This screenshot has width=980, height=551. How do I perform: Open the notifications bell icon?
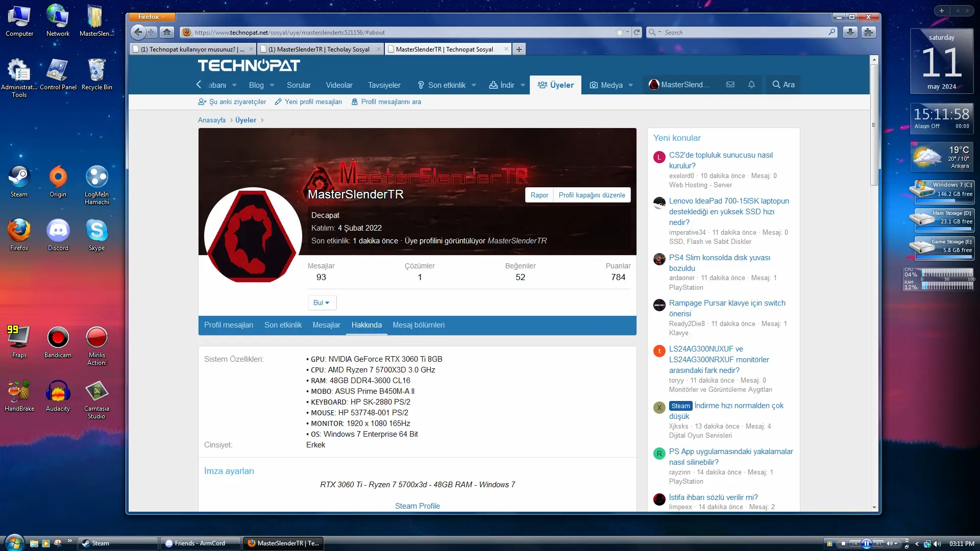751,85
